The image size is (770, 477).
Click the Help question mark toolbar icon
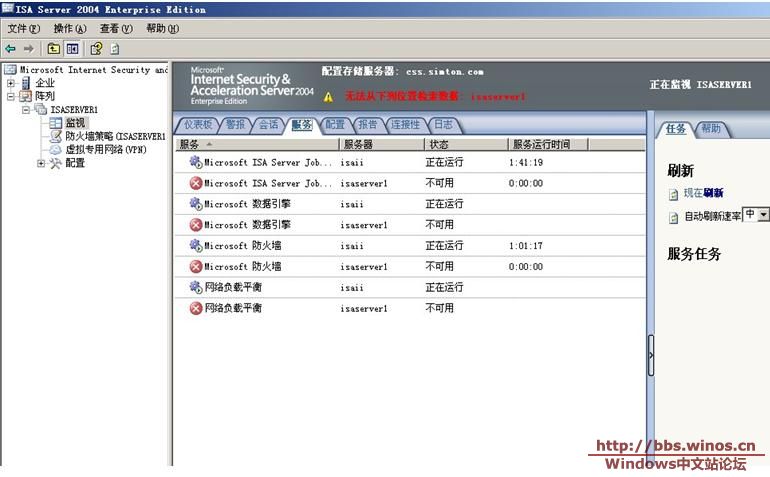[x=96, y=48]
